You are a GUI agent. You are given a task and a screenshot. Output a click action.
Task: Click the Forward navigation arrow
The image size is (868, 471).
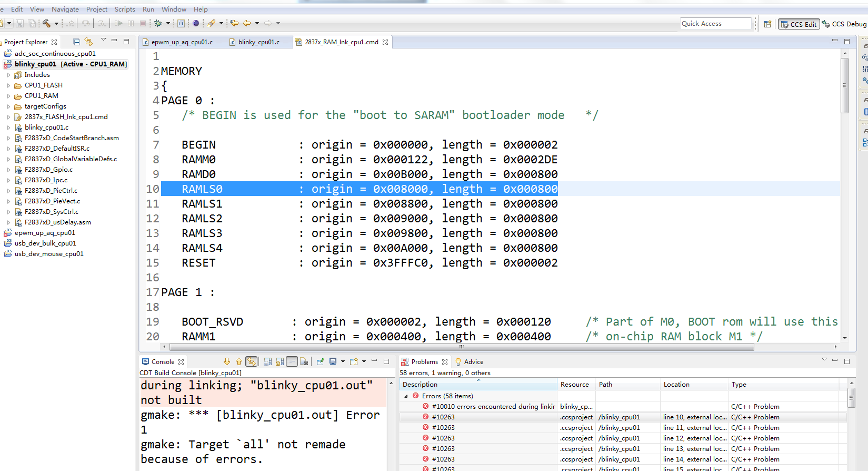[268, 23]
